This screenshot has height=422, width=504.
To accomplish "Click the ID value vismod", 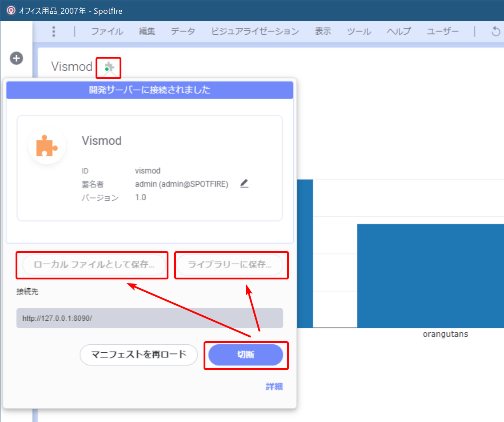I will coord(148,171).
